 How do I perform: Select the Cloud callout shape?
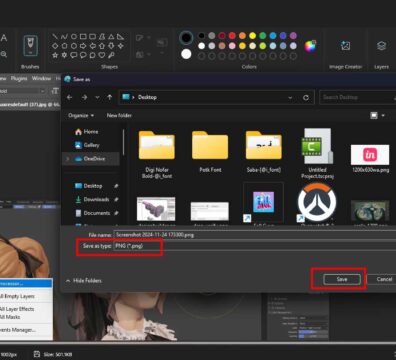coord(92,55)
